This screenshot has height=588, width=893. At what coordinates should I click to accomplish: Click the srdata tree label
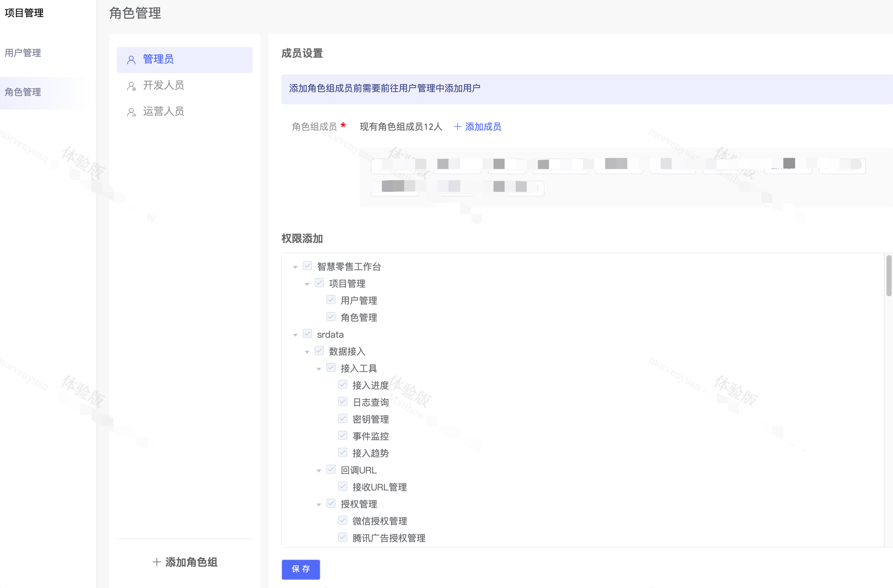[330, 334]
